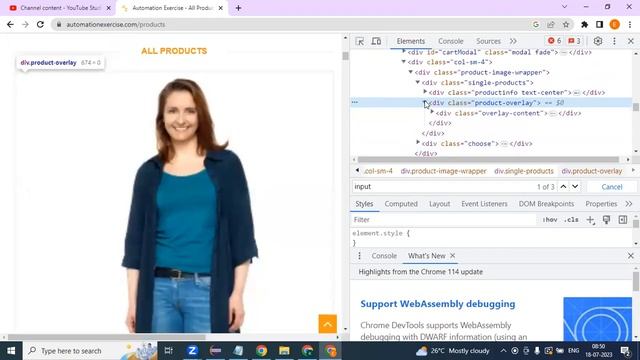
Task: Go to next search result arrow
Action: 575,187
